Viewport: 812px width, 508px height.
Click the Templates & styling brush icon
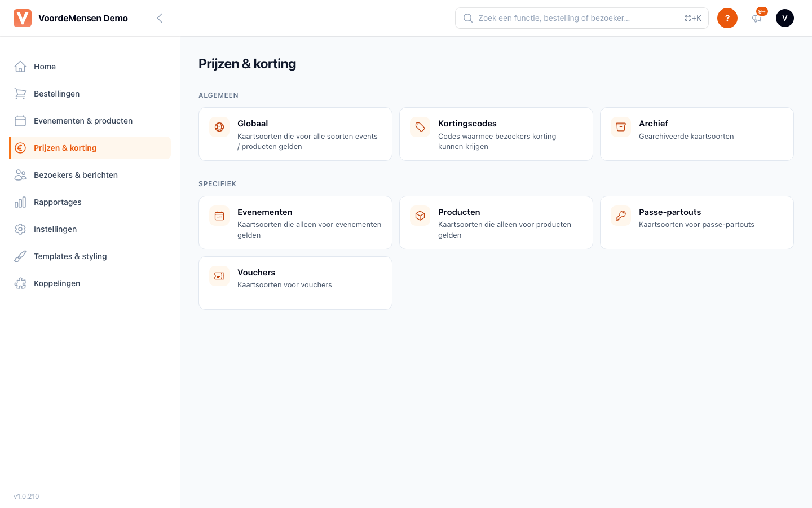20,256
